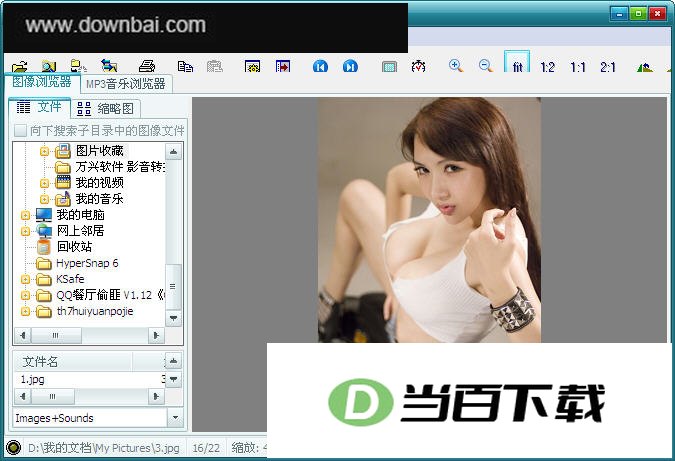The width and height of the screenshot is (675, 461).
Task: Click the folder tree scroll-up arrow
Action: (x=173, y=152)
